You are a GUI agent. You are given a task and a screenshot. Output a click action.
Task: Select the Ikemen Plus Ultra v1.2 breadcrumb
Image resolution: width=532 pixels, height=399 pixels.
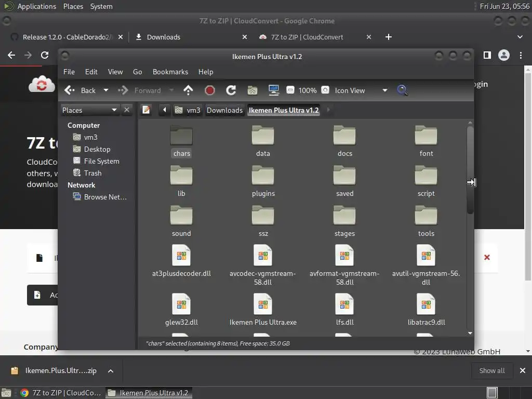click(x=284, y=110)
